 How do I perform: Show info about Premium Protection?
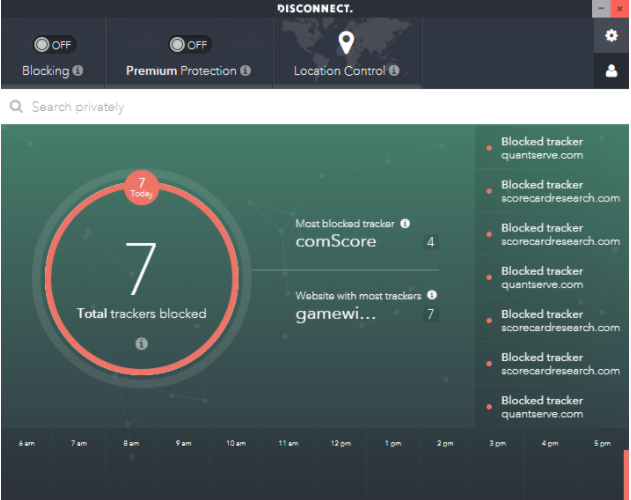pos(245,71)
